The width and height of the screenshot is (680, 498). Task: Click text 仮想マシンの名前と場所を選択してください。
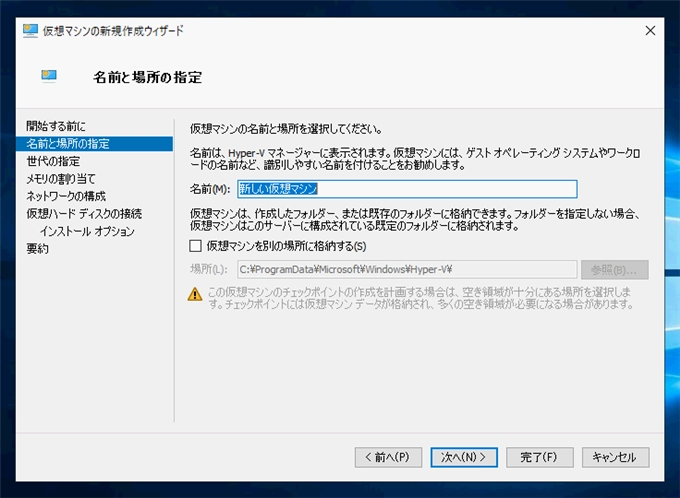[x=286, y=129]
